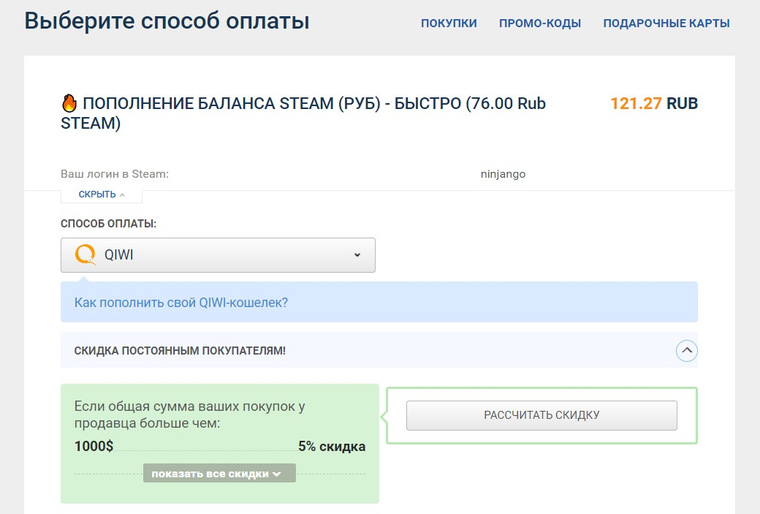
Task: Collapse details with СКРЫТЬ
Action: pos(101,194)
